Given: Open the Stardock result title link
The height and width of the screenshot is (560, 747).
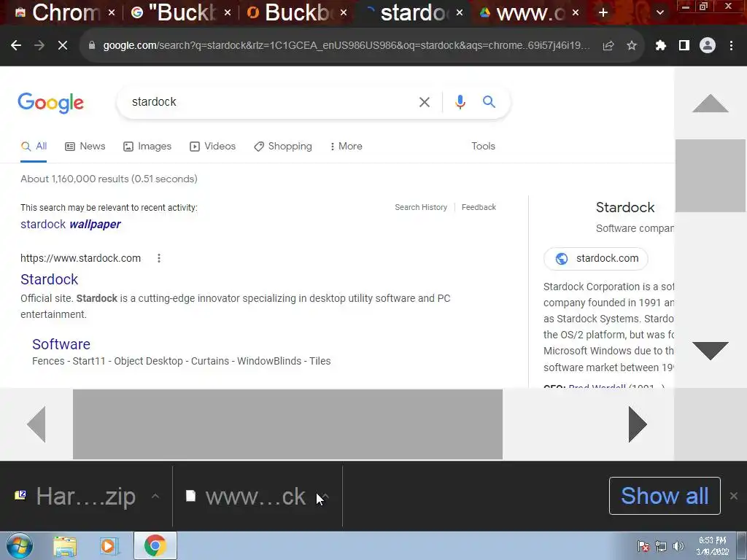Looking at the screenshot, I should pyautogui.click(x=49, y=279).
